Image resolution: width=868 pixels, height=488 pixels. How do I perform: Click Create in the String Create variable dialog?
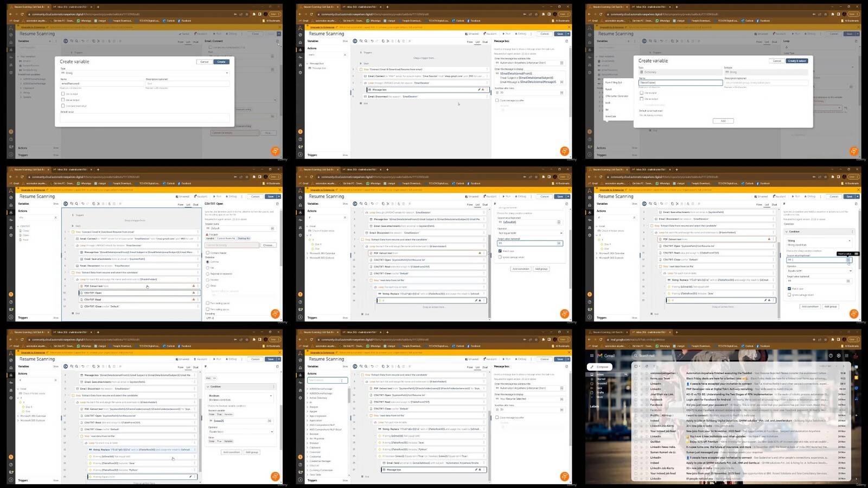point(221,61)
